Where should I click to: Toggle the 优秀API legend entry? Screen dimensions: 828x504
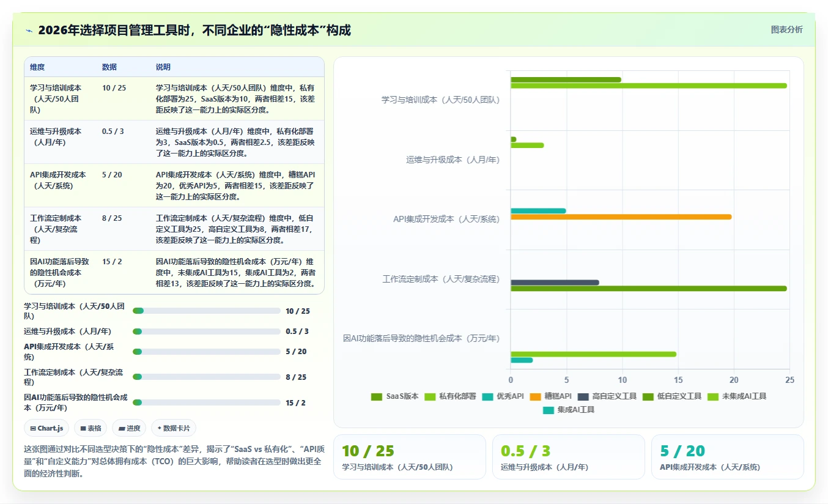coord(503,396)
